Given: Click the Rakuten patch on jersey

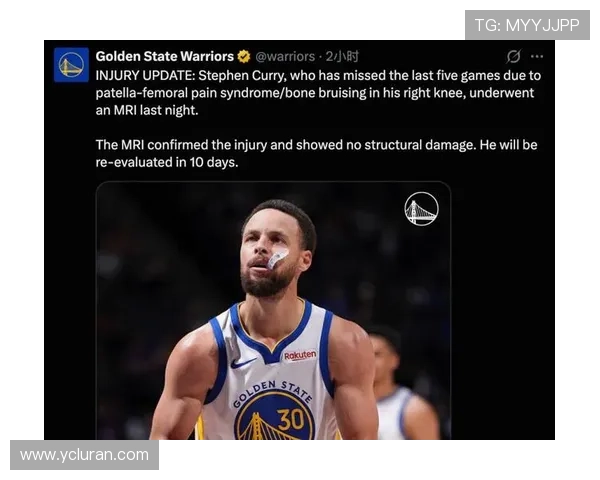Looking at the screenshot, I should coord(300,355).
